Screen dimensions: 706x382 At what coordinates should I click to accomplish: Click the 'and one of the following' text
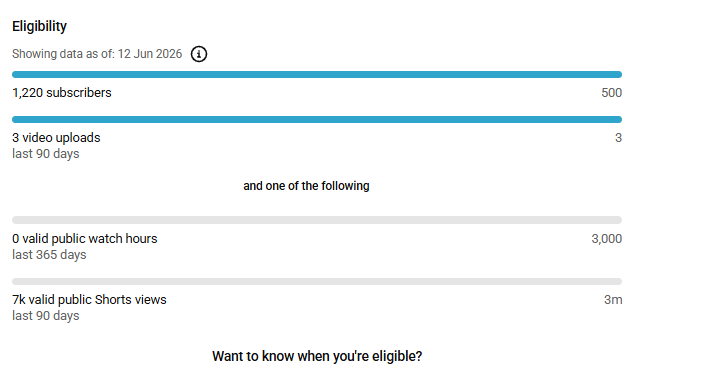tap(306, 186)
